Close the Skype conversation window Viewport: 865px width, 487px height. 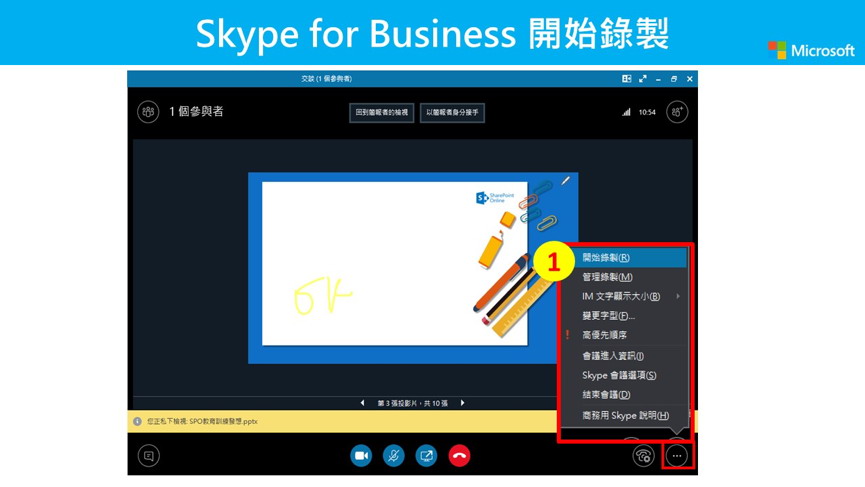pos(690,79)
